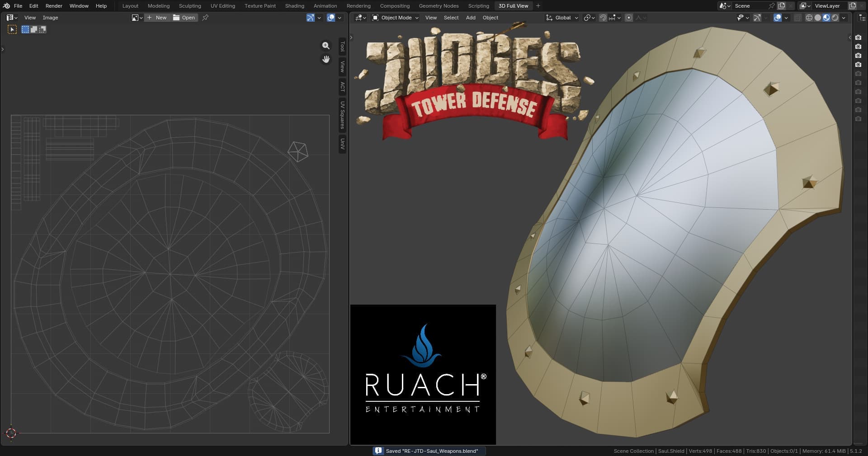The width and height of the screenshot is (868, 456).
Task: Open the UV editor gizmo options dropdown
Action: (319, 18)
